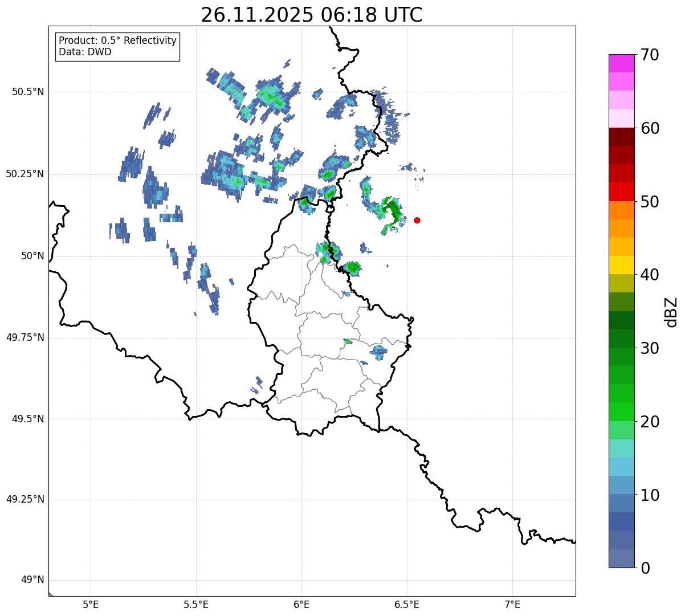685x616 pixels.
Task: Click the yellow 40 dBZ colorbar segment
Action: click(x=622, y=265)
